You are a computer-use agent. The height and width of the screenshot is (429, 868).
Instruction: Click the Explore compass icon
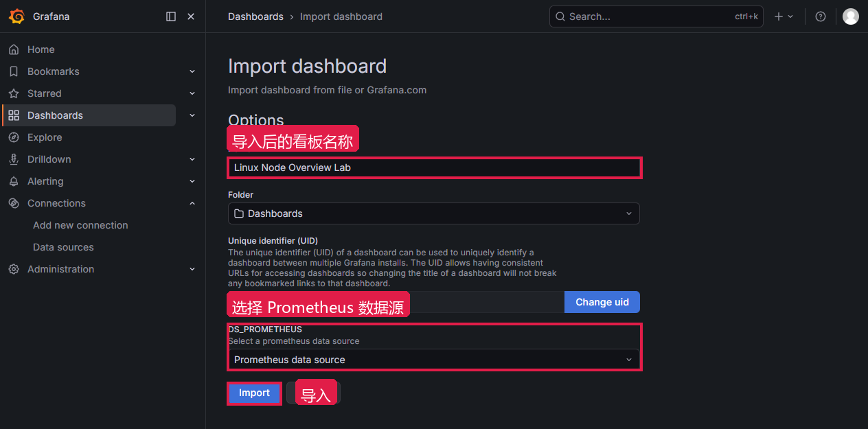point(14,137)
